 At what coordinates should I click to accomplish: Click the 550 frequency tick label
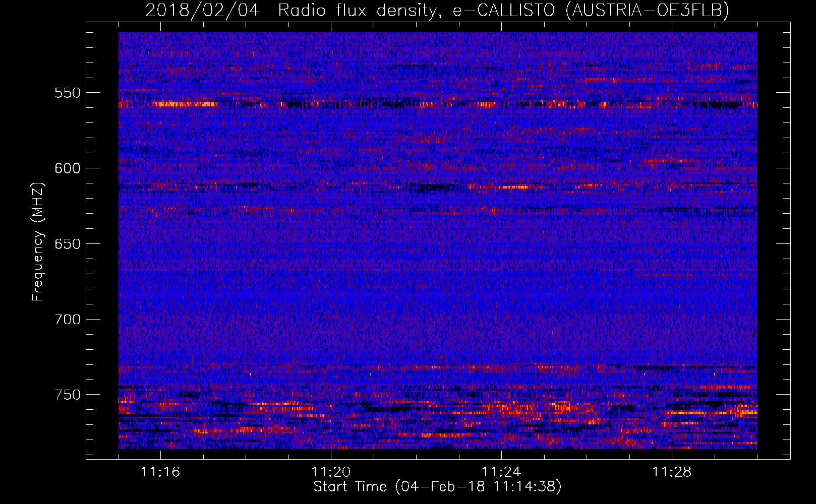tap(68, 93)
